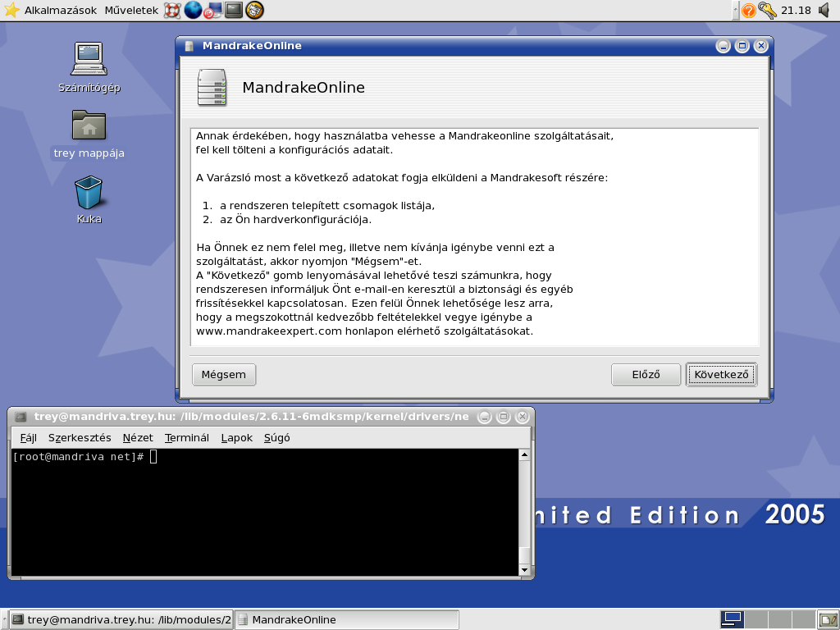
Task: Click the MandrakeOnline title bar window icon
Action: [189, 46]
